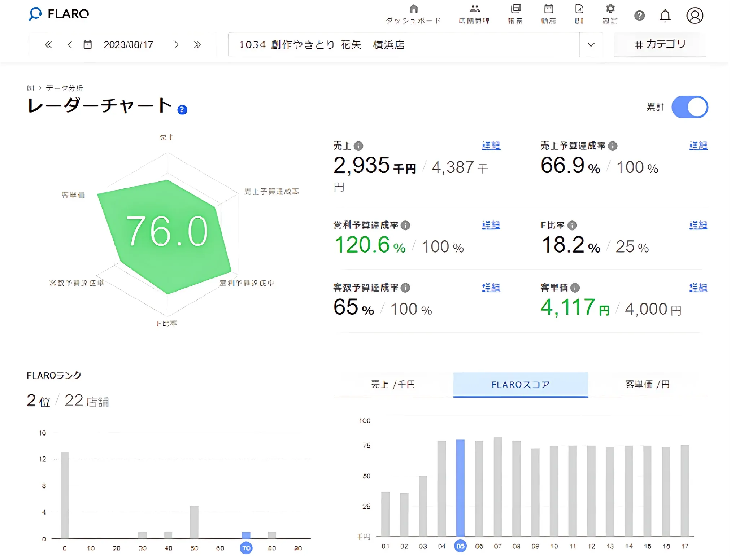Open help question mark in header
731x560 pixels.
coord(639,16)
